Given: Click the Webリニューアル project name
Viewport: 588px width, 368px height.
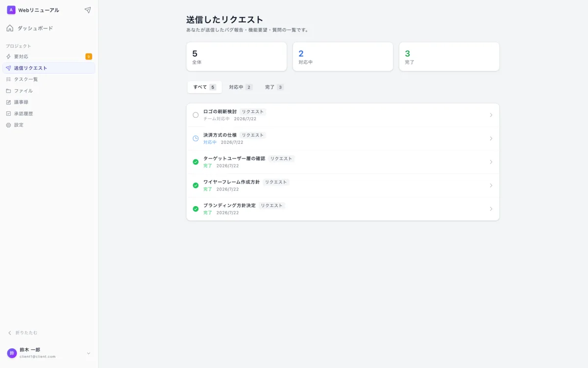Looking at the screenshot, I should click(x=39, y=10).
